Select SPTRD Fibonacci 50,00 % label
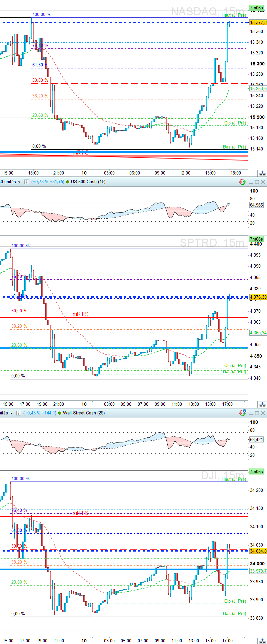 [19, 311]
